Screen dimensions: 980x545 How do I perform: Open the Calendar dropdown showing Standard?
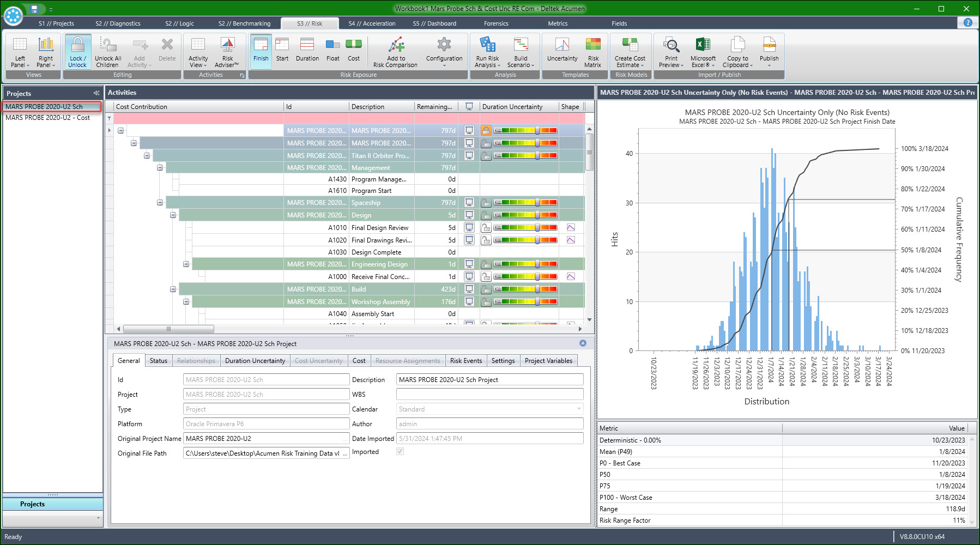(x=578, y=409)
